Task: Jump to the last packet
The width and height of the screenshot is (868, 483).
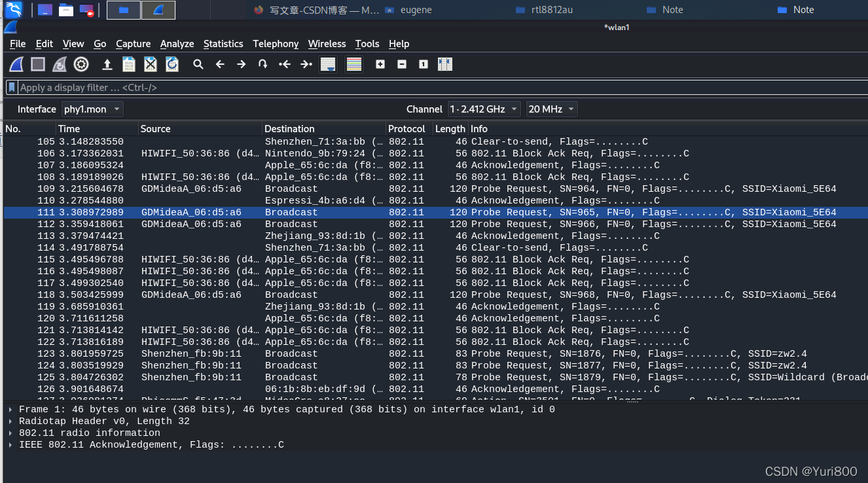Action: (x=306, y=64)
